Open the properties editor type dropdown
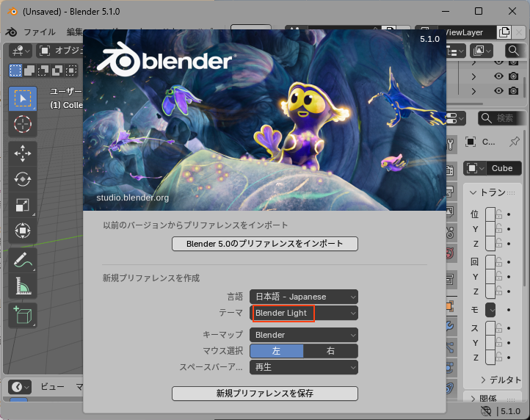 [x=456, y=118]
